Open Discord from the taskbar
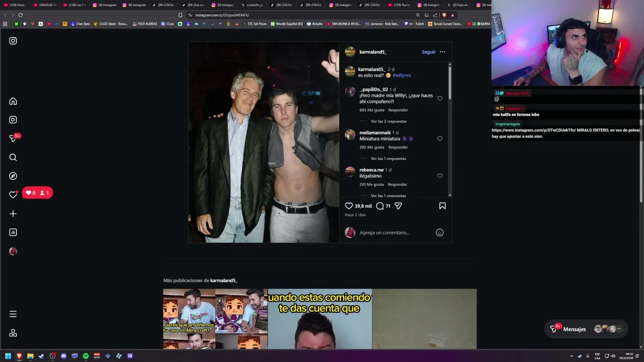The image size is (644, 362). 63,356
